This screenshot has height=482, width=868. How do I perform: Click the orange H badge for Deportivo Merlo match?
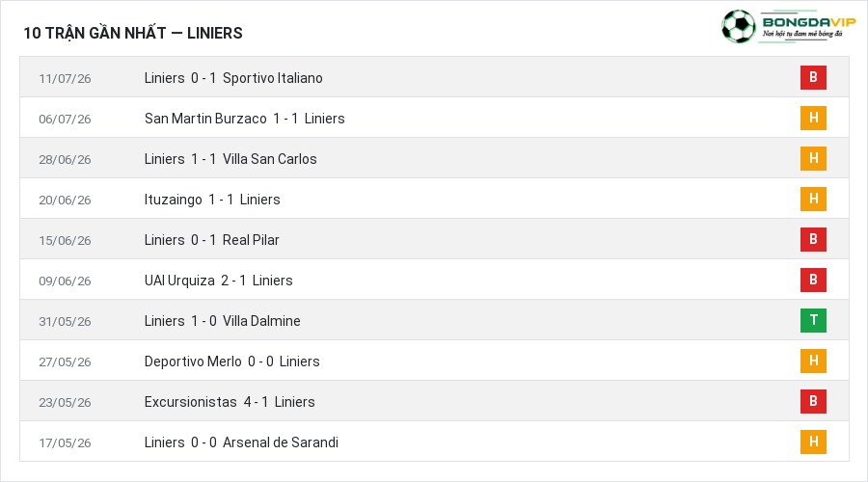[x=813, y=361]
